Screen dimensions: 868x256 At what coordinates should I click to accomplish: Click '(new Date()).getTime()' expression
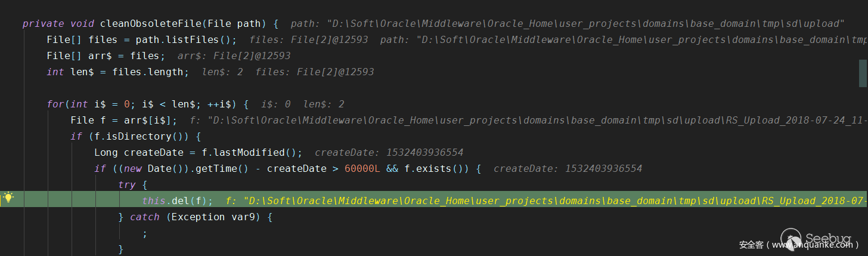pyautogui.click(x=181, y=169)
